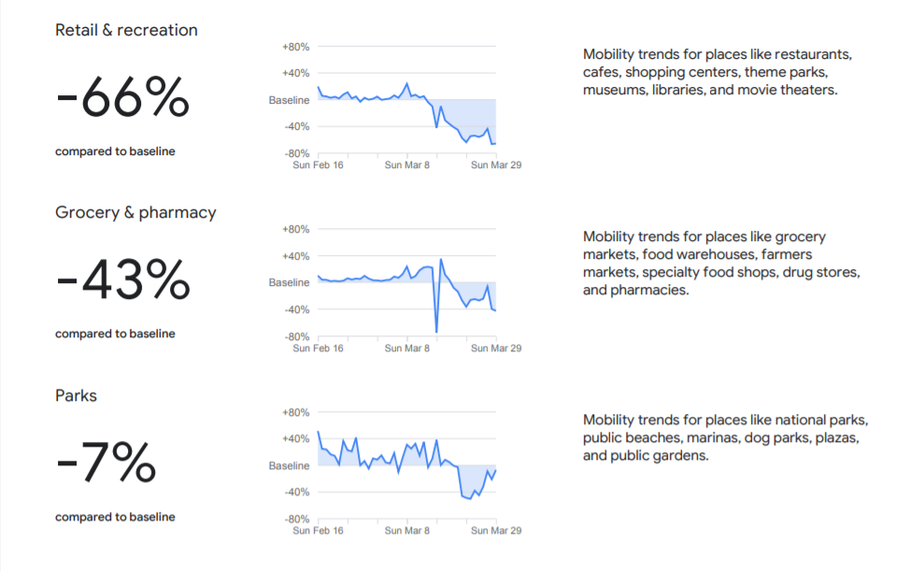Click 'compared to baseline' under -66%
The image size is (924, 571).
[x=115, y=151]
